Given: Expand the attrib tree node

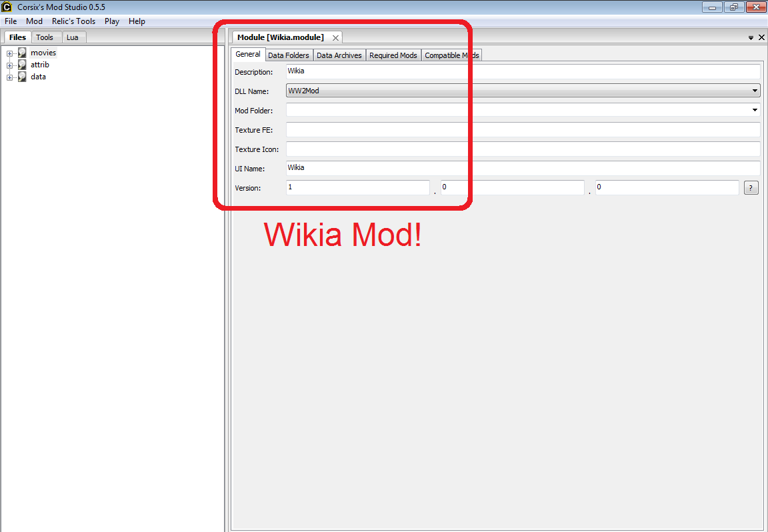Looking at the screenshot, I should pos(9,65).
